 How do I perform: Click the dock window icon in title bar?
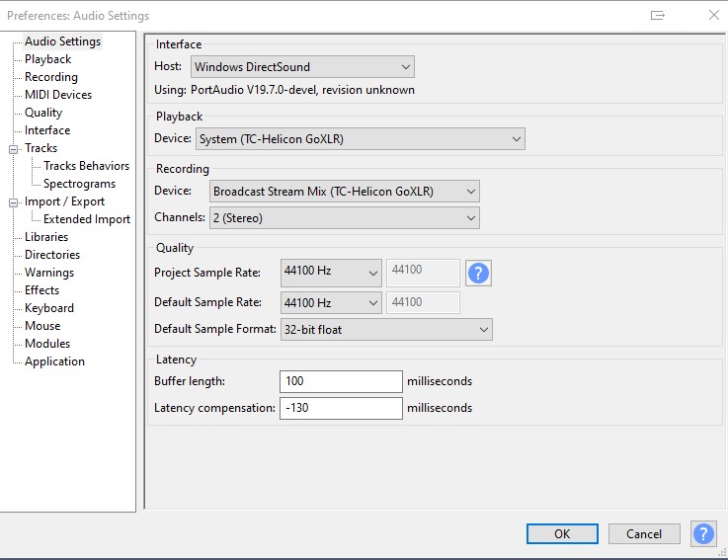[x=658, y=16]
